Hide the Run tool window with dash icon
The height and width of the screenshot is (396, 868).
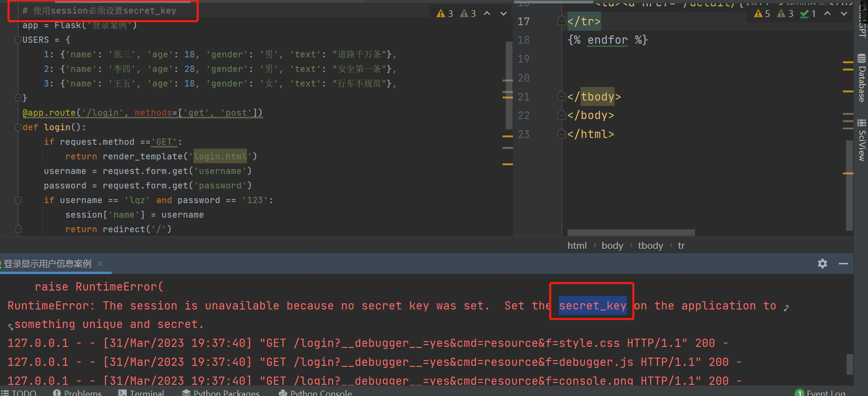click(843, 263)
